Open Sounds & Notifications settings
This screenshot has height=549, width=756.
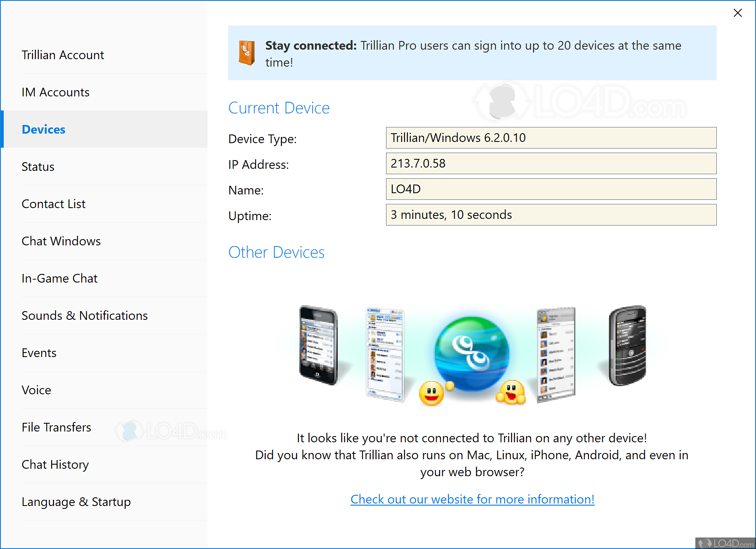click(x=104, y=316)
